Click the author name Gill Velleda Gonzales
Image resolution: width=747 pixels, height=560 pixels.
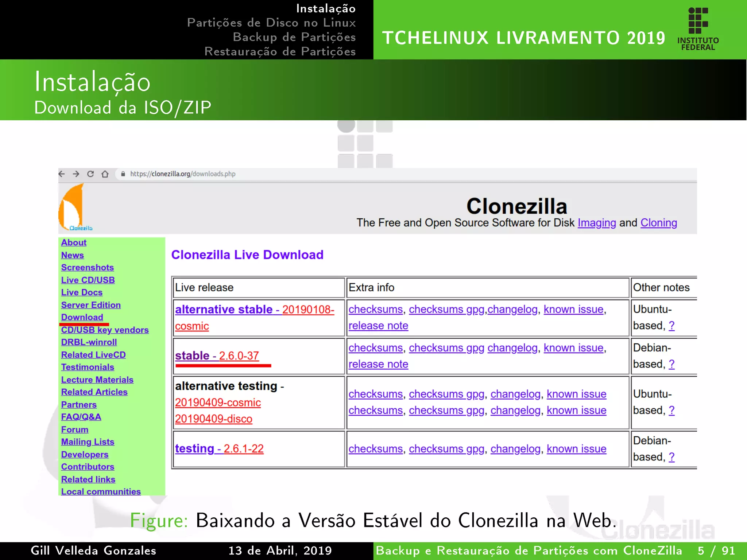(93, 551)
